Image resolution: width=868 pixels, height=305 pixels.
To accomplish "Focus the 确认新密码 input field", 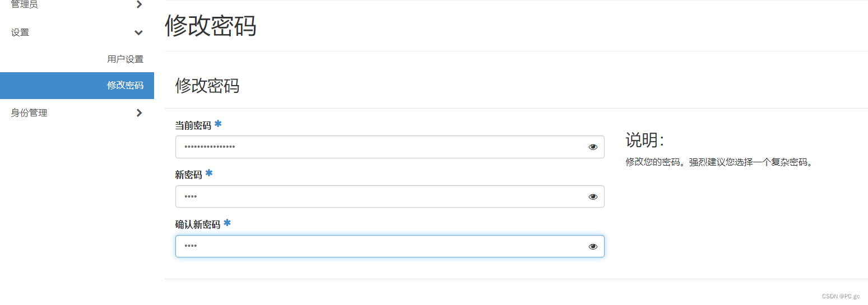I will pyautogui.click(x=389, y=247).
